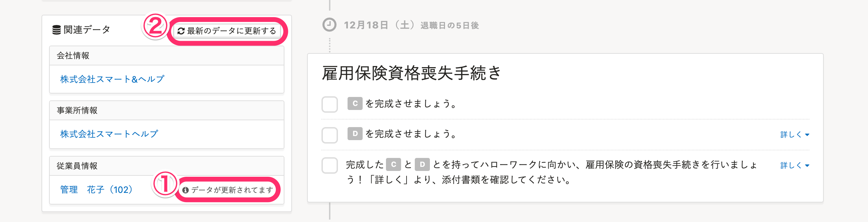Click the 会社情報 section header
The height and width of the screenshot is (222, 868).
point(167,56)
